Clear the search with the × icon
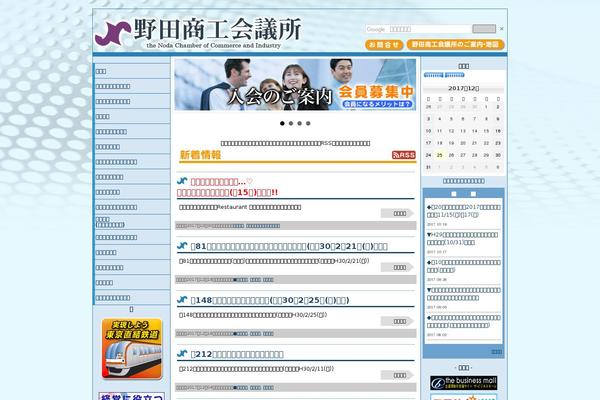The height and width of the screenshot is (400, 600). click(502, 29)
